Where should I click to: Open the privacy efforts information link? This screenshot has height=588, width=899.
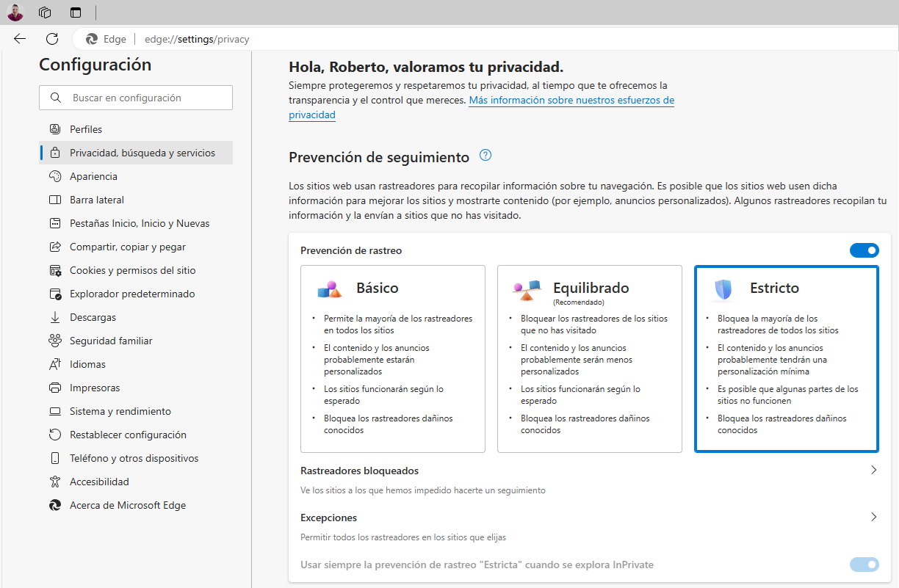tap(571, 100)
